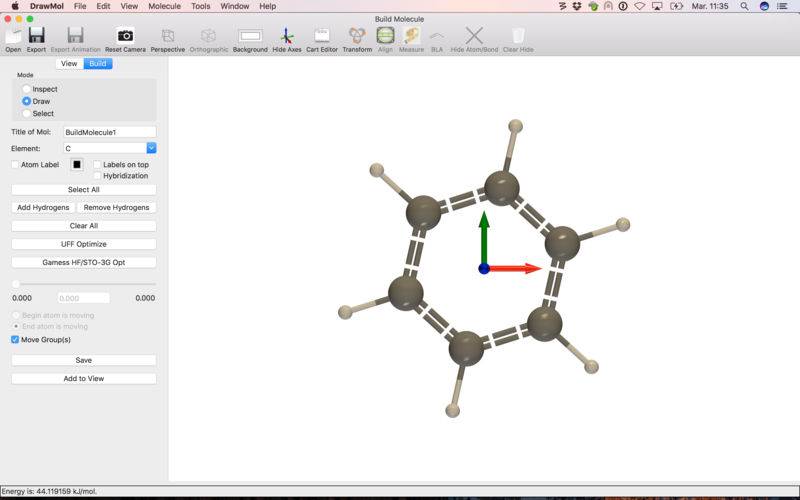Uncheck the Move Group(s) checkbox

pyautogui.click(x=15, y=339)
